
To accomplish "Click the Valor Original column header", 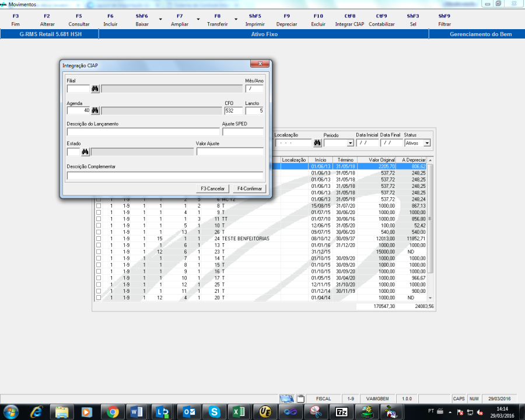I will pyautogui.click(x=377, y=160).
